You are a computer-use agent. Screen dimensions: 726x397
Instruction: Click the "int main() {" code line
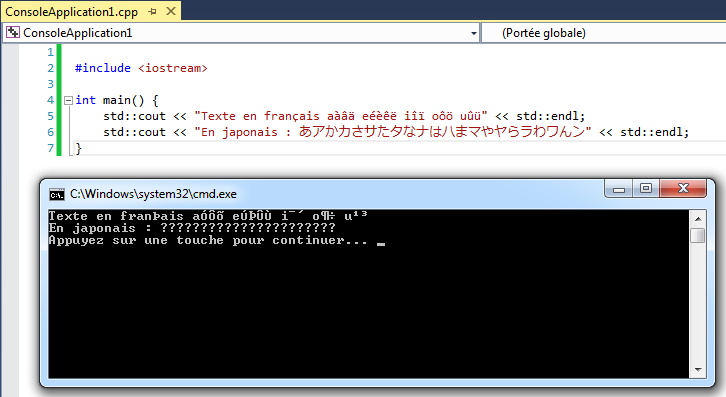[117, 100]
